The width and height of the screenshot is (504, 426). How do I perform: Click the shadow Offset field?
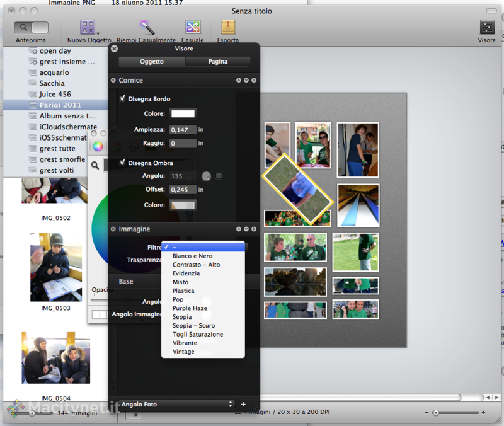click(x=183, y=190)
